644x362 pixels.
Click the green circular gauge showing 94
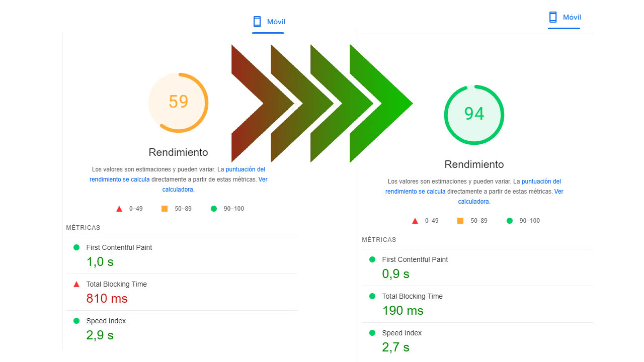pos(474,115)
